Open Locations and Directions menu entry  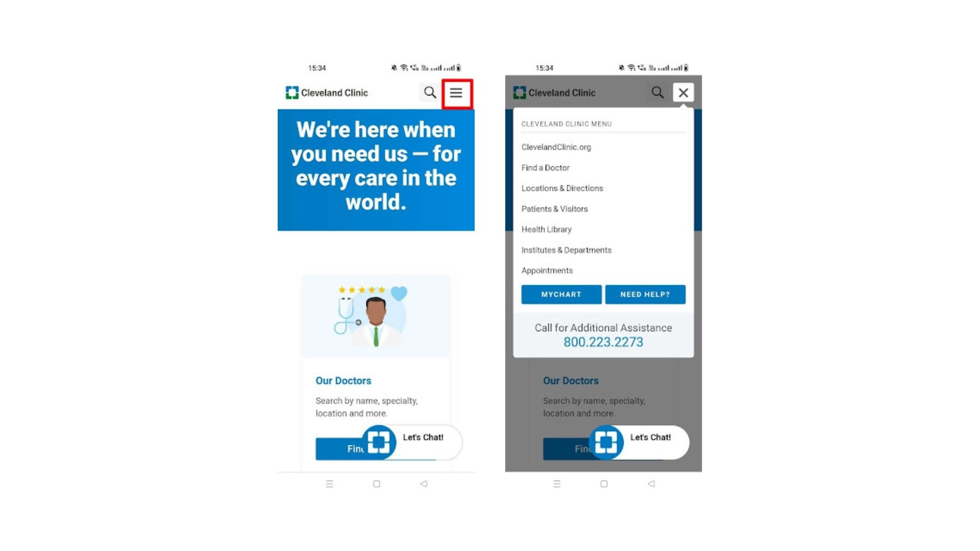pyautogui.click(x=562, y=188)
